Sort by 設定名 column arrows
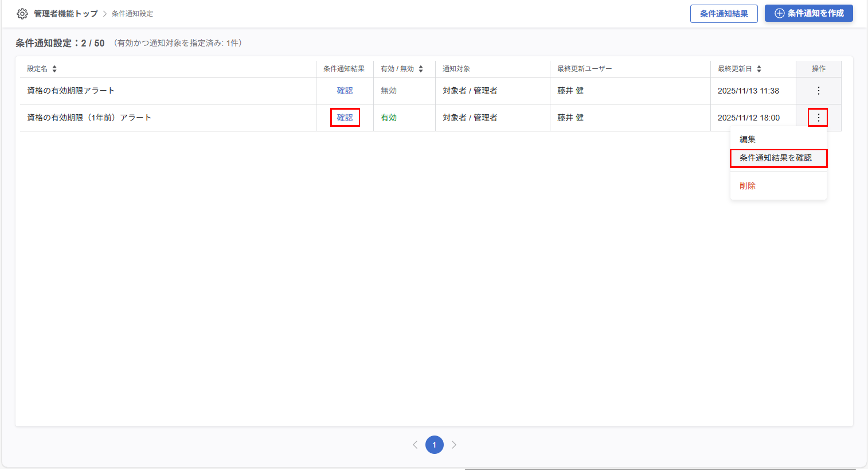Image resolution: width=868 pixels, height=470 pixels. coord(55,69)
